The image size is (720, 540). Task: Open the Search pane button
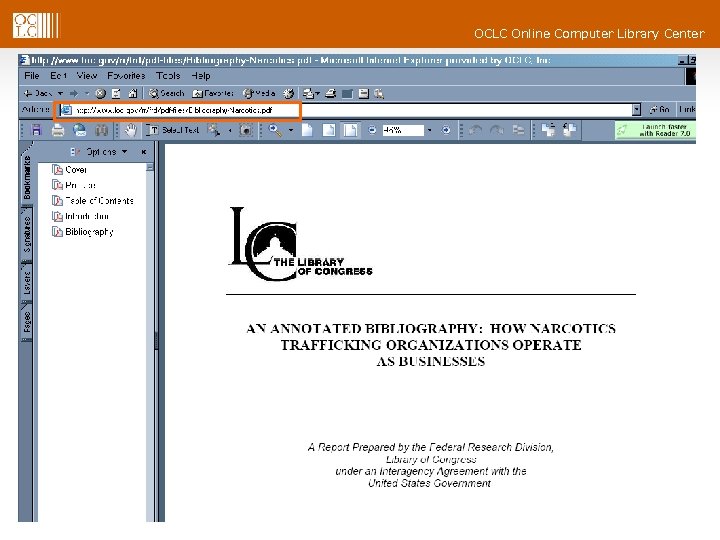pos(166,94)
